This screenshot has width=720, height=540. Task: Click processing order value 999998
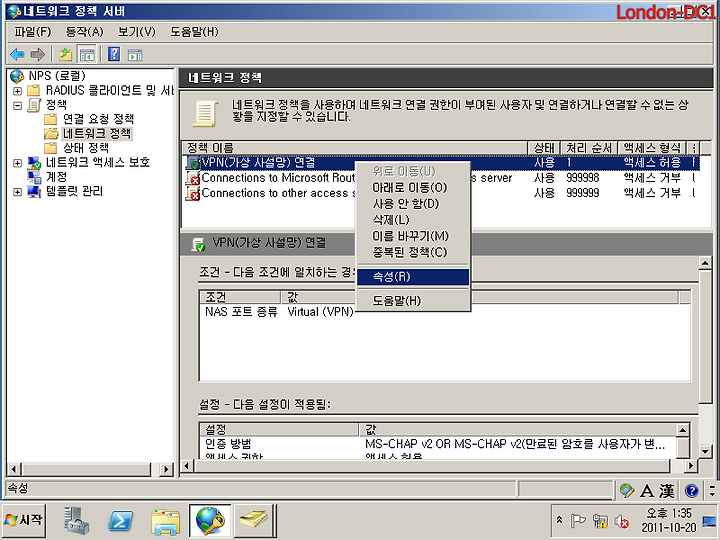click(x=582, y=178)
